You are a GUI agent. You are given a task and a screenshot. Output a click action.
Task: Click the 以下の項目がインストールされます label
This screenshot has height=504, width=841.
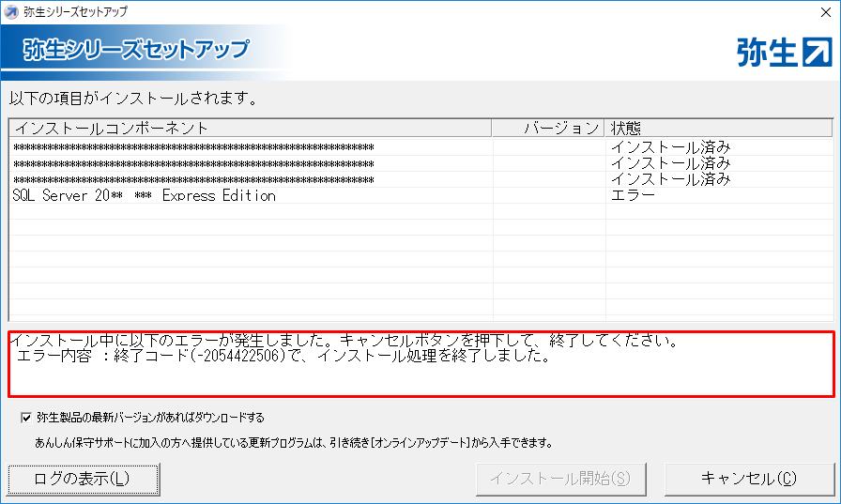(133, 99)
